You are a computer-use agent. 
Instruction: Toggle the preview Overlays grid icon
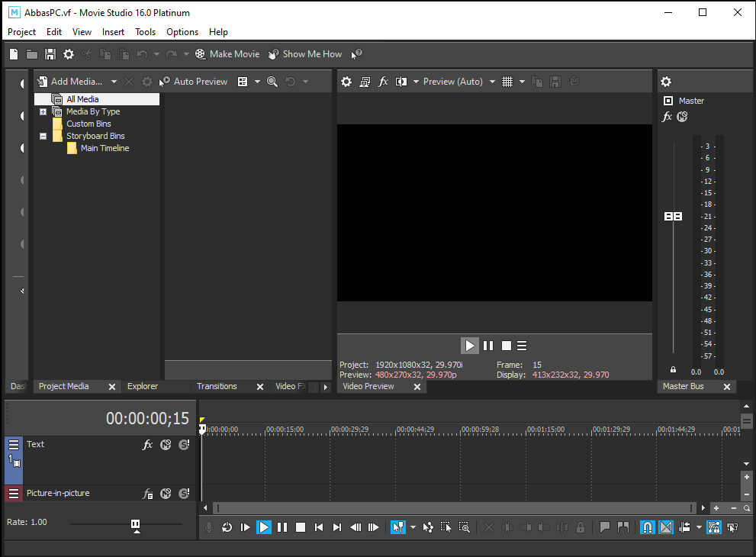(x=507, y=82)
